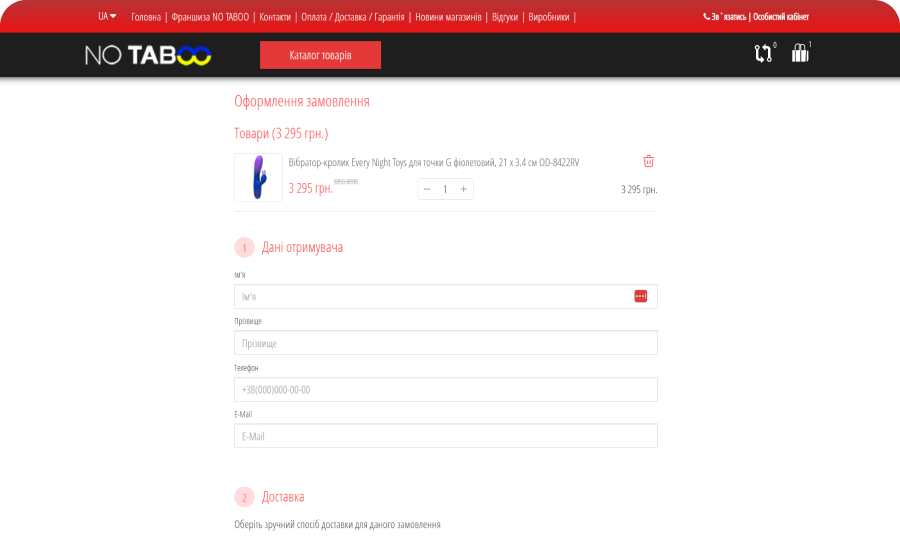Click the Прізвище input field
Screen dimensions: 900x543
446,343
